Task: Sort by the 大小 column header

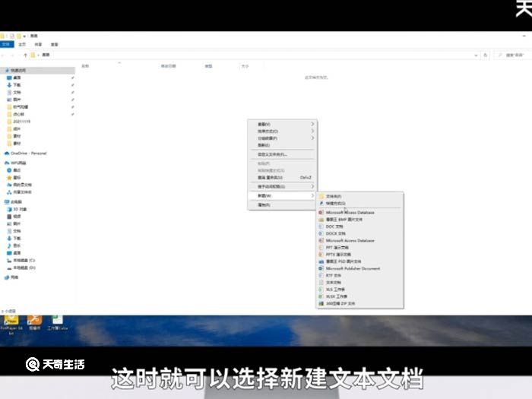Action: click(245, 66)
